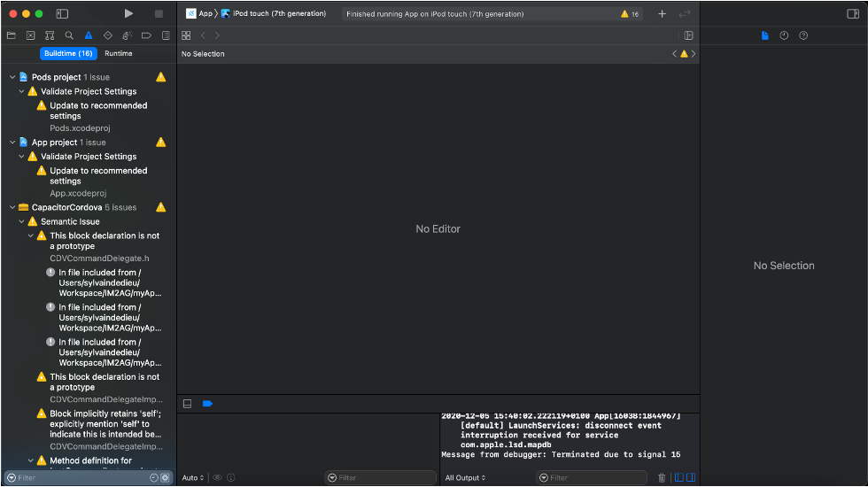Click 'Message from debugger: Terminated due to signal 15'
Viewport: 868px width, 487px height.
pos(561,454)
